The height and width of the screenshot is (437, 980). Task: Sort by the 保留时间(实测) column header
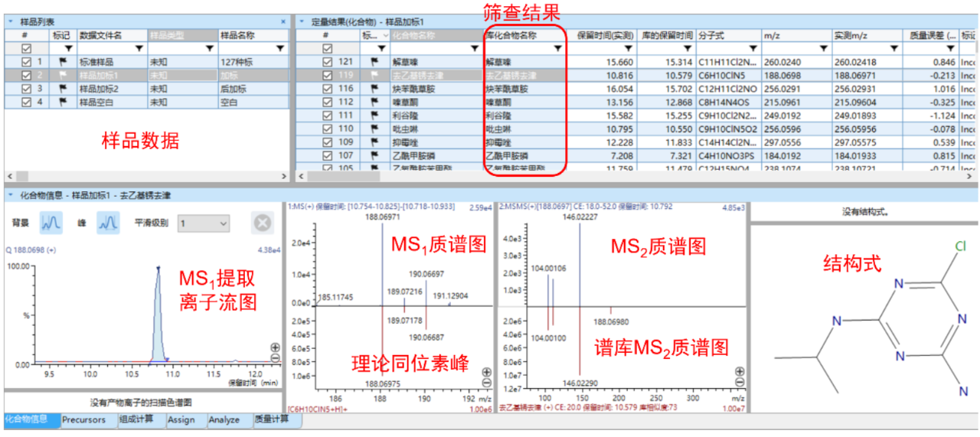click(x=604, y=35)
